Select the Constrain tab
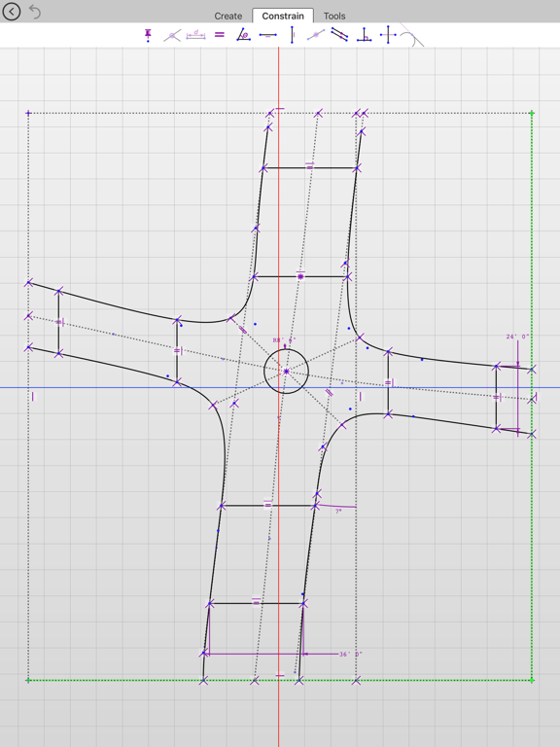 tap(283, 16)
